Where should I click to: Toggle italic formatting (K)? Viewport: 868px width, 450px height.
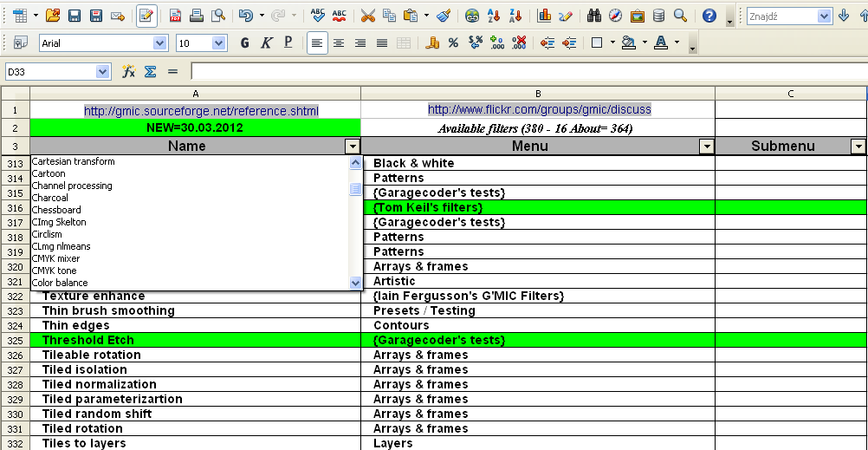[x=266, y=42]
